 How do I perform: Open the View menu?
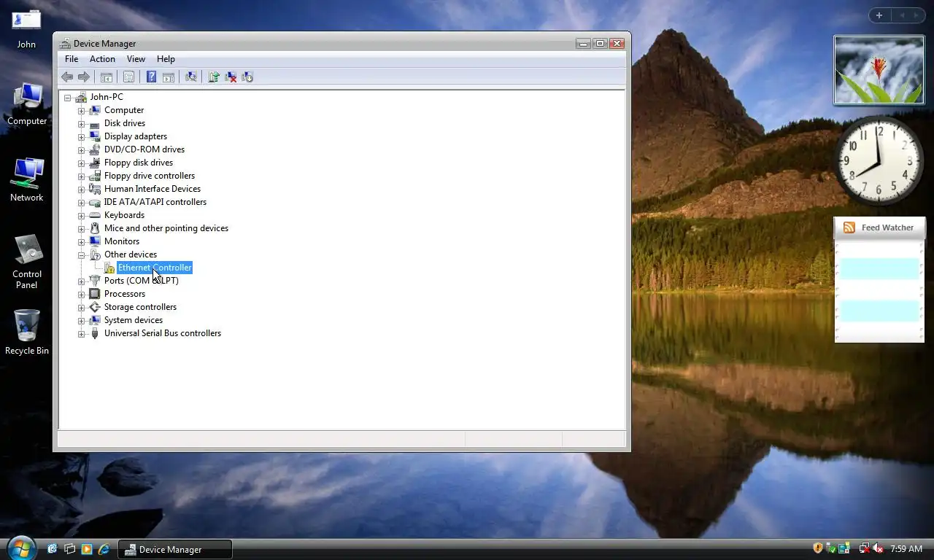(x=136, y=59)
